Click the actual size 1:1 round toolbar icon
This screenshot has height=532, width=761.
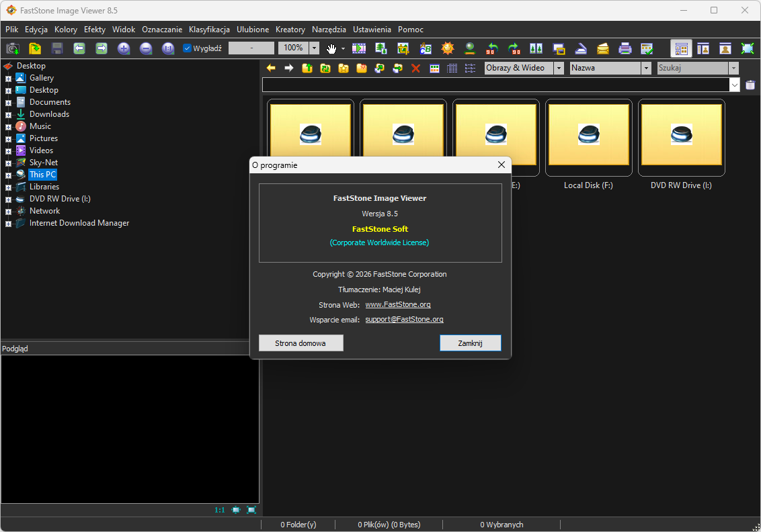point(168,48)
